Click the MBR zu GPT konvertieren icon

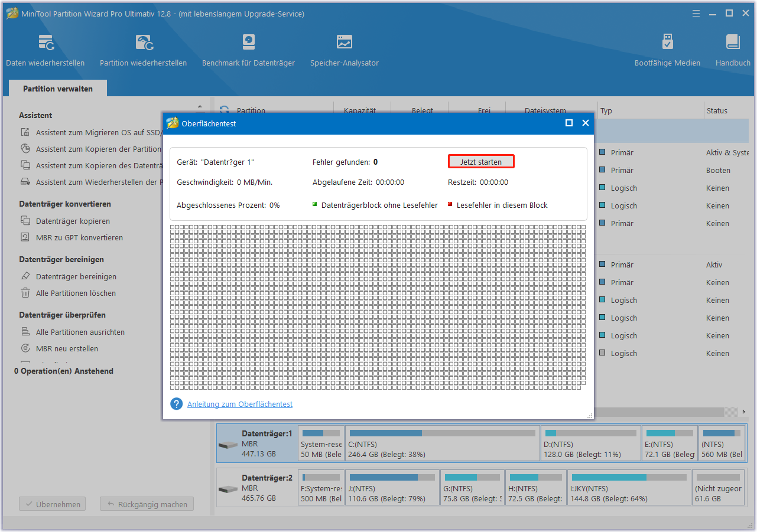click(x=25, y=237)
